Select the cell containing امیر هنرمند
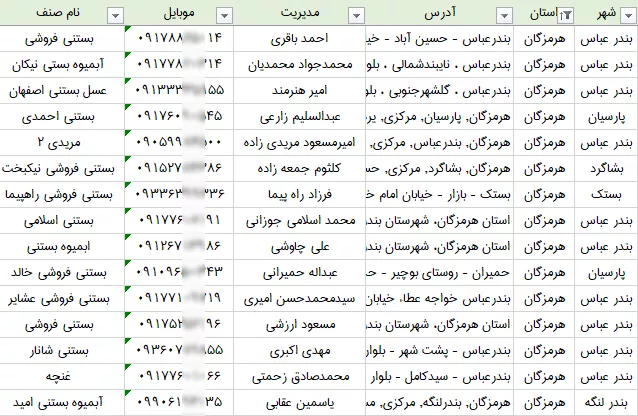The width and height of the screenshot is (638, 416). pyautogui.click(x=299, y=90)
